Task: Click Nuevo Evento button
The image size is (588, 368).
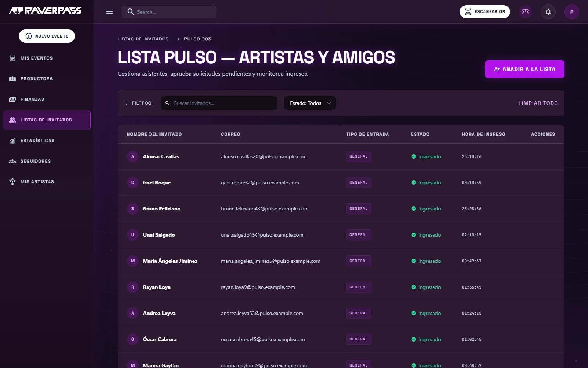Action: coord(47,36)
